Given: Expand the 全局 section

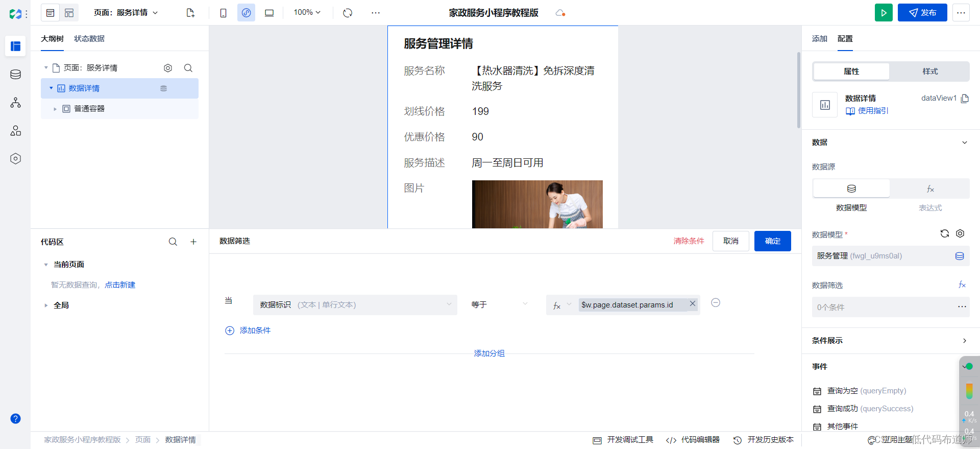Looking at the screenshot, I should click(x=45, y=305).
